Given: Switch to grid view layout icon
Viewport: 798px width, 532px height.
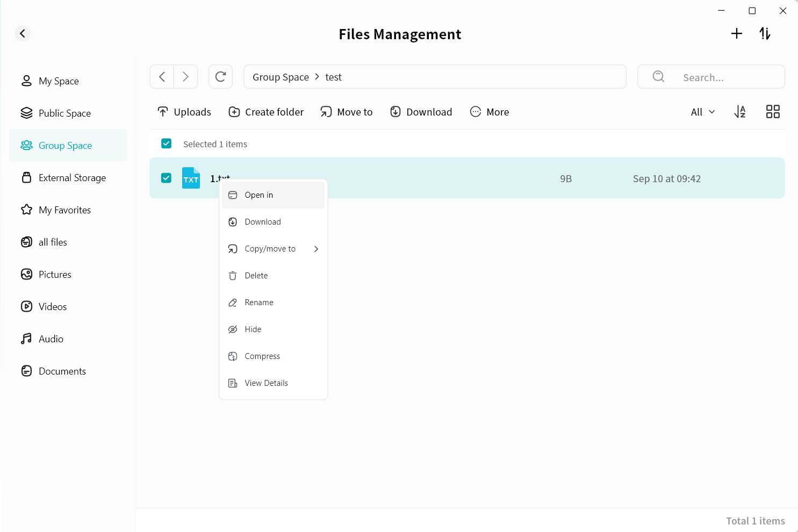Looking at the screenshot, I should (773, 112).
